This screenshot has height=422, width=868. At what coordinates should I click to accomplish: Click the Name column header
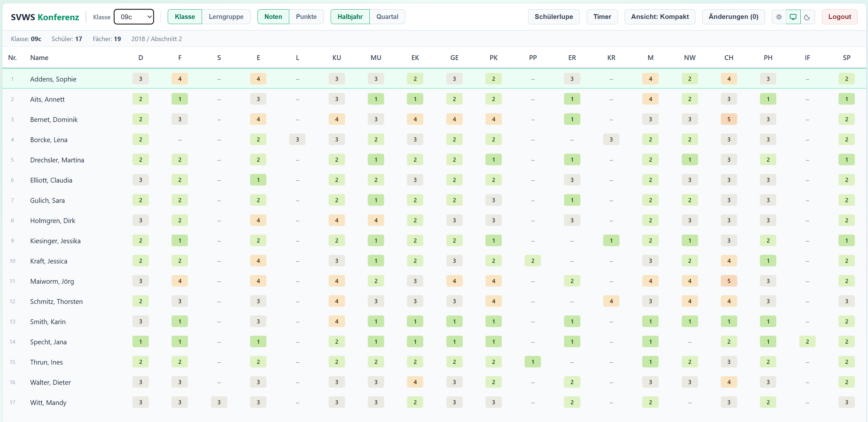coord(39,58)
